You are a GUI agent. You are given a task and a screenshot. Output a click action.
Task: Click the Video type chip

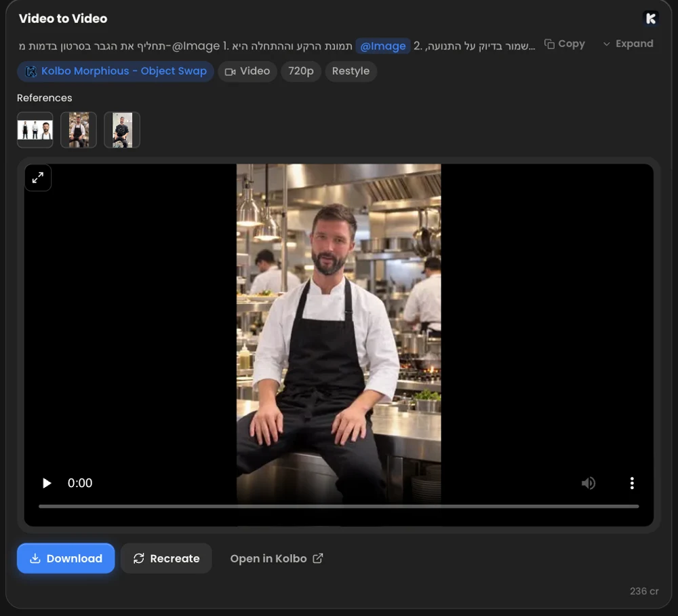pos(247,71)
